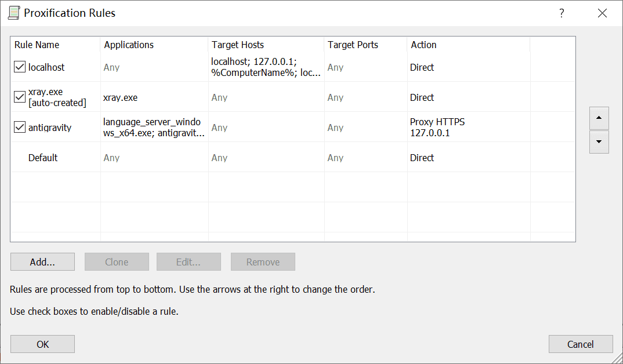Confirm changes with the OK button
The height and width of the screenshot is (364, 623).
42,344
